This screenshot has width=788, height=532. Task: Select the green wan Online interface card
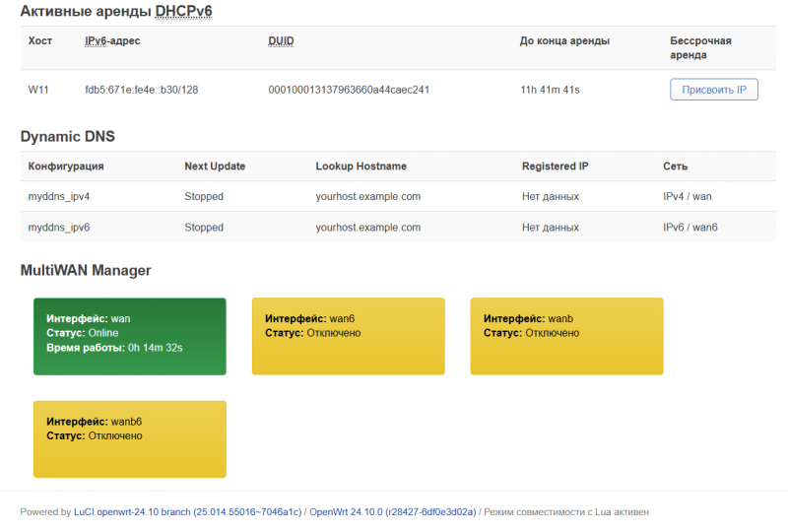(130, 336)
